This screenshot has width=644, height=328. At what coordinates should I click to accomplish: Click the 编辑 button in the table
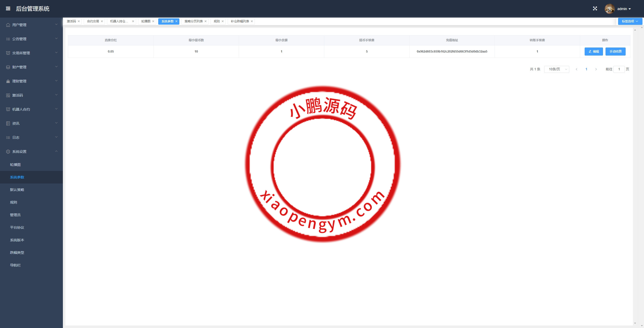pyautogui.click(x=594, y=51)
